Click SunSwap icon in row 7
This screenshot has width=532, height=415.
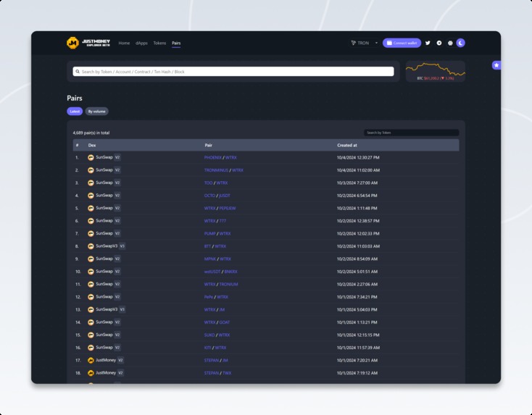tap(91, 234)
